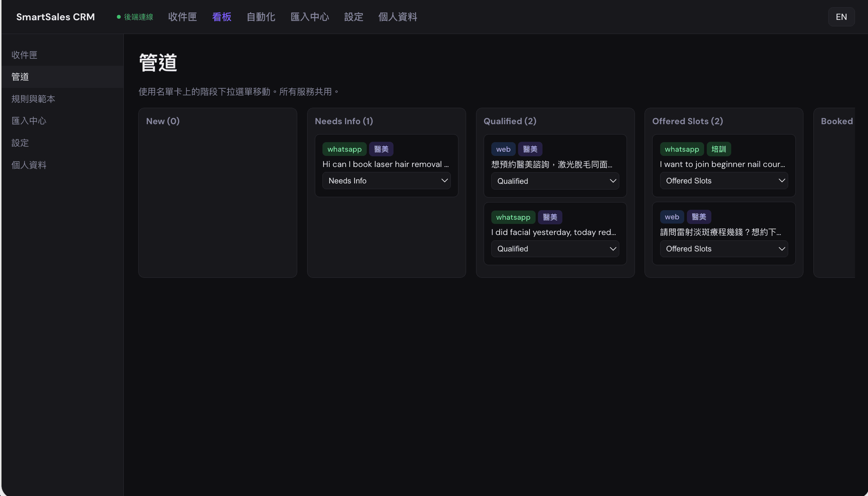Switch language with the EN button

pos(841,17)
